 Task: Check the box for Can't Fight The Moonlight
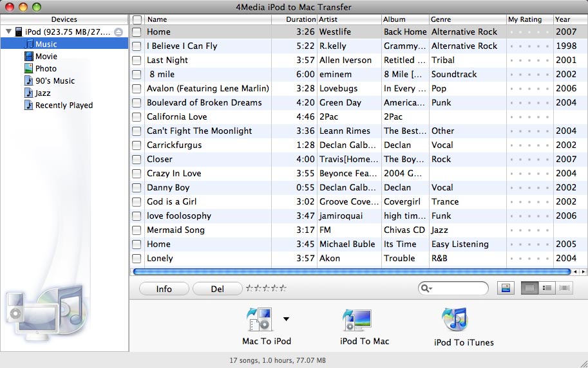(137, 131)
